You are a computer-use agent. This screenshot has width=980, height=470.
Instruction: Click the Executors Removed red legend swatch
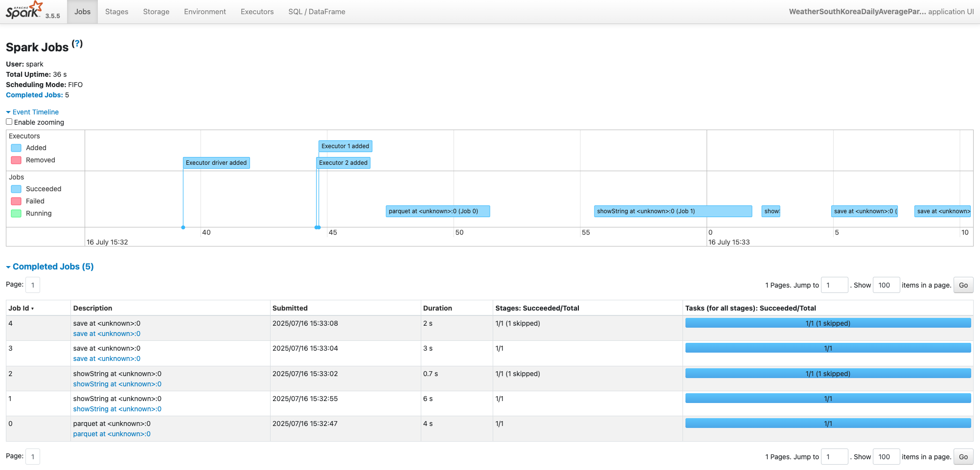[x=16, y=160]
